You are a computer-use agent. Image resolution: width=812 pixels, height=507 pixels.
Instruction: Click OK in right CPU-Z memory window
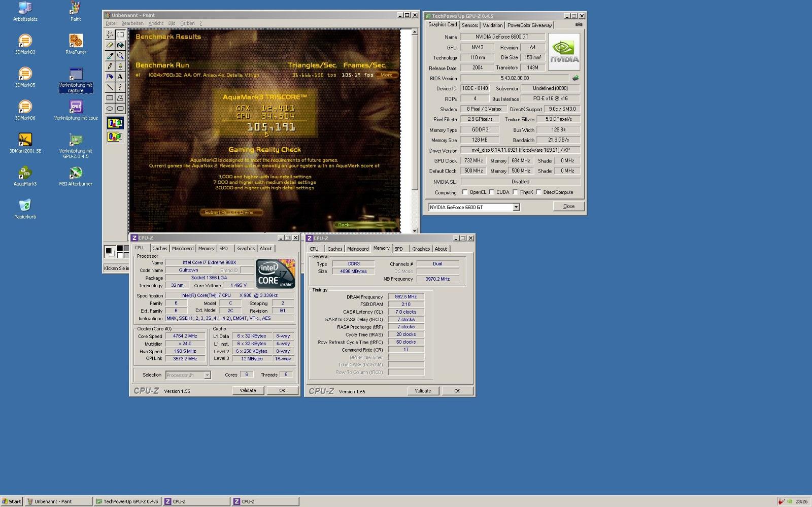(x=457, y=391)
